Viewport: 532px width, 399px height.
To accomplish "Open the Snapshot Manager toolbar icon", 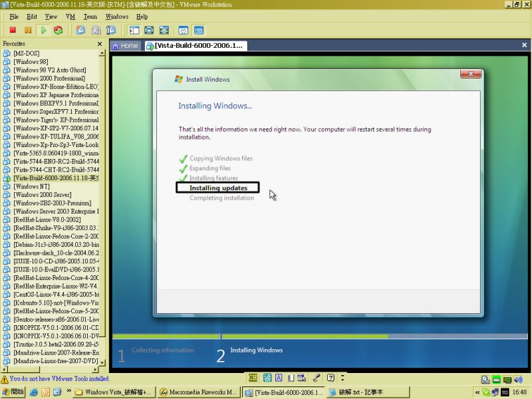I will point(111,30).
